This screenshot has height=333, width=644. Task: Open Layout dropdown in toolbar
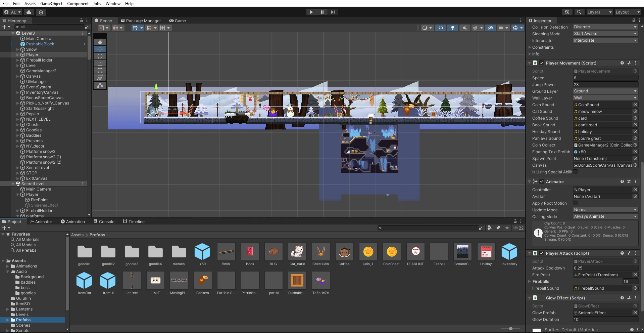[627, 12]
